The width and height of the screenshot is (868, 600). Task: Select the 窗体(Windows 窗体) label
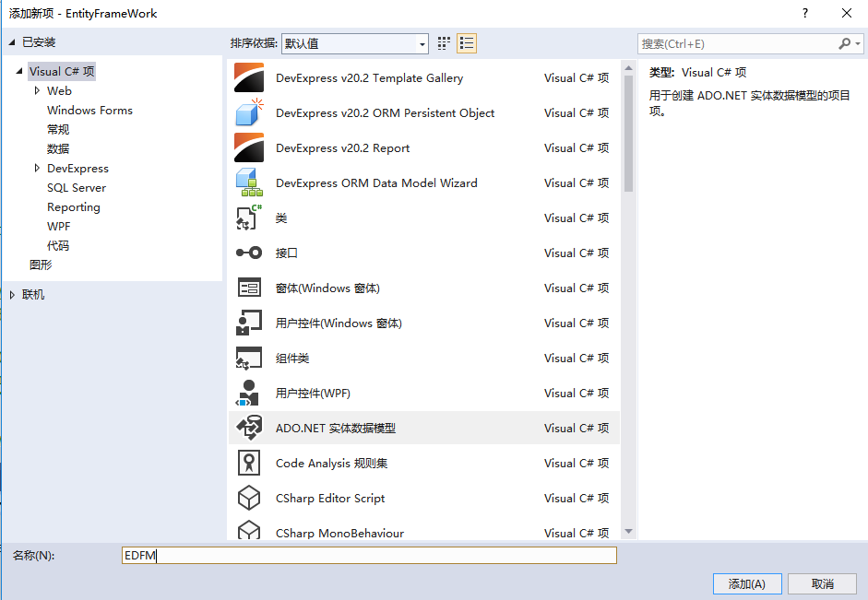tap(327, 288)
